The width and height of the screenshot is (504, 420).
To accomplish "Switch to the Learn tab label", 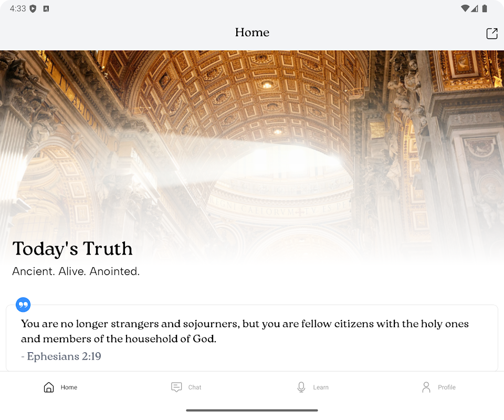I will (x=321, y=387).
